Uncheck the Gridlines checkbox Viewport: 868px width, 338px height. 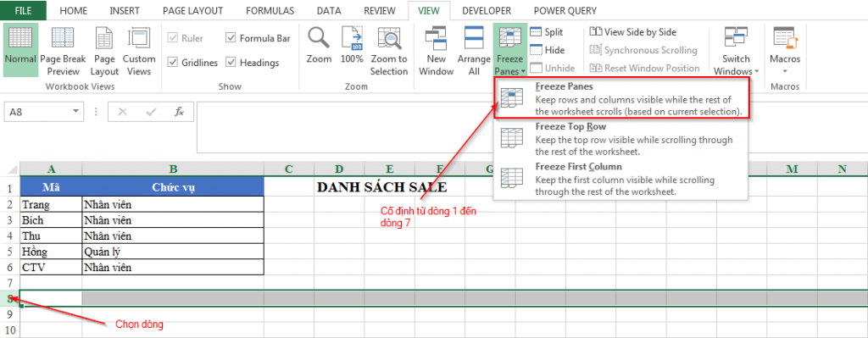(x=173, y=63)
